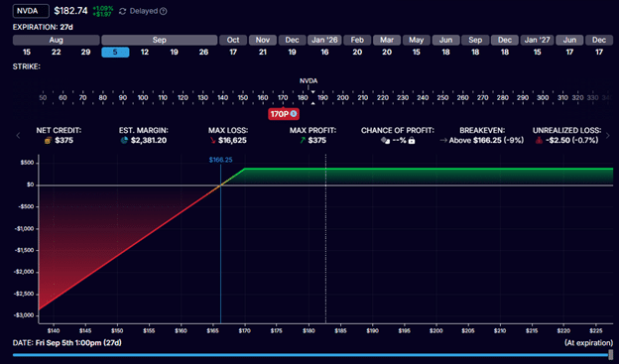Select the Nov month tab
The width and height of the screenshot is (619, 364).
point(263,40)
